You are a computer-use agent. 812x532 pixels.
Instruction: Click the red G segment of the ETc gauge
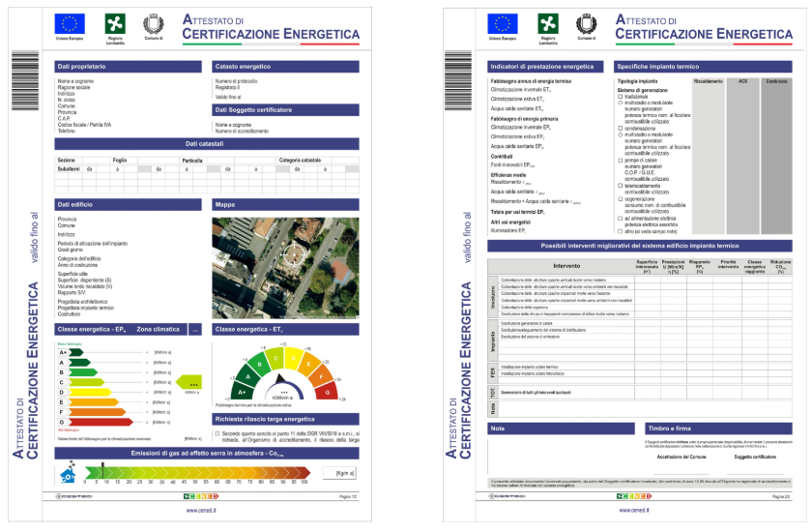click(x=327, y=392)
